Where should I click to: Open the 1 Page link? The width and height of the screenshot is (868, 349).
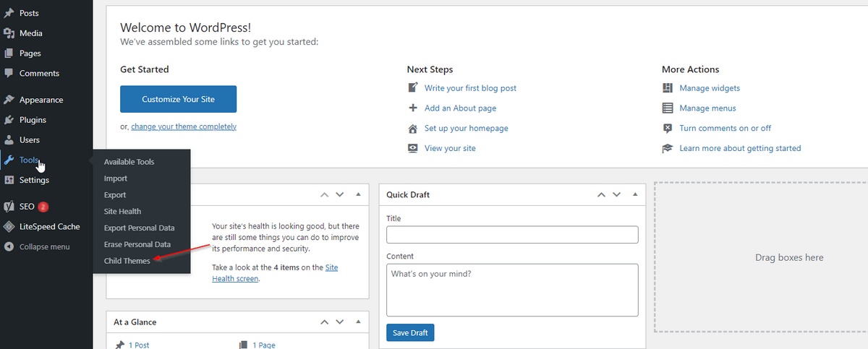263,345
